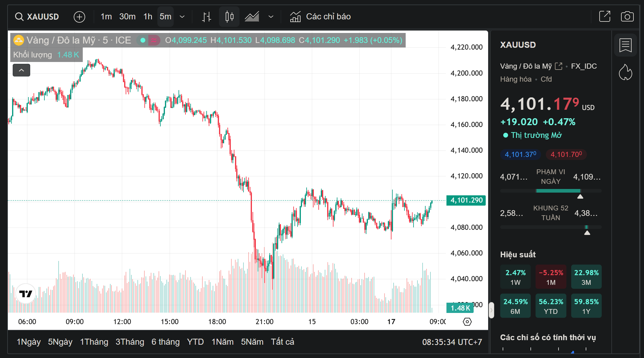Switch to bar chart style
The height and width of the screenshot is (358, 644).
(207, 17)
